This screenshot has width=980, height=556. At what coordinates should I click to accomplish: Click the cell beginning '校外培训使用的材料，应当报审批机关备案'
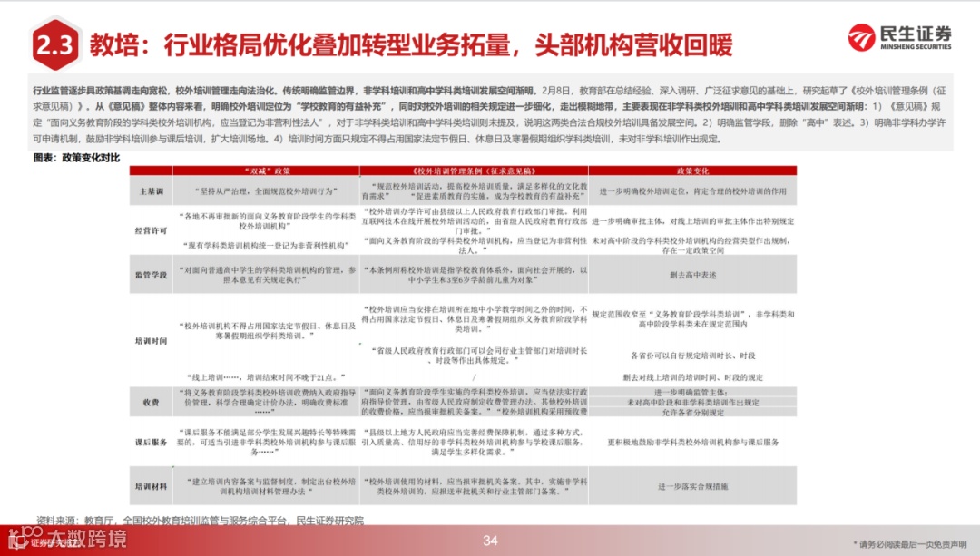pyautogui.click(x=474, y=486)
